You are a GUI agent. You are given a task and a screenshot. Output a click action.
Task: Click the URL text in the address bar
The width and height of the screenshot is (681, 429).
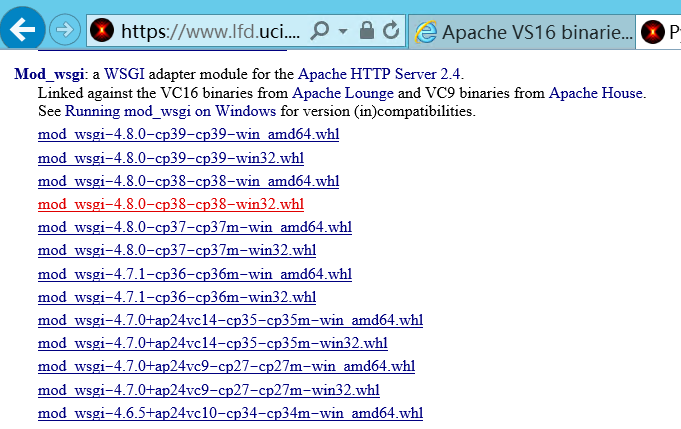[x=210, y=31]
